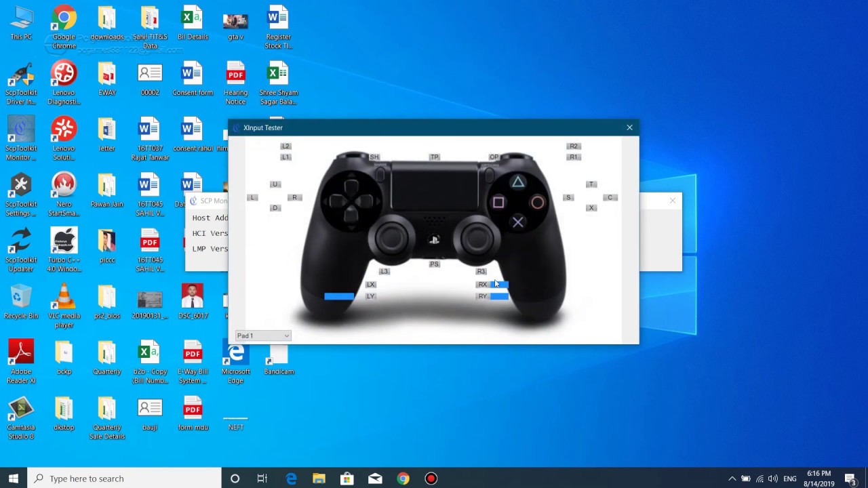
Task: Open the Pad 1 controller dropdown
Action: (263, 335)
